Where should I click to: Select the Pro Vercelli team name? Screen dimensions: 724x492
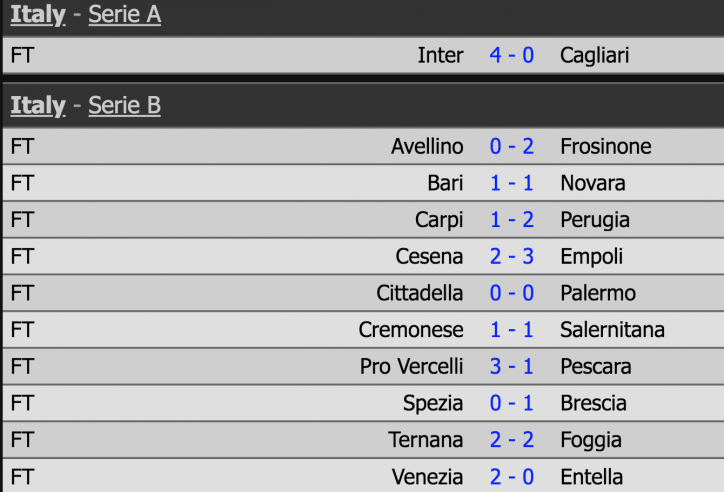(x=411, y=366)
